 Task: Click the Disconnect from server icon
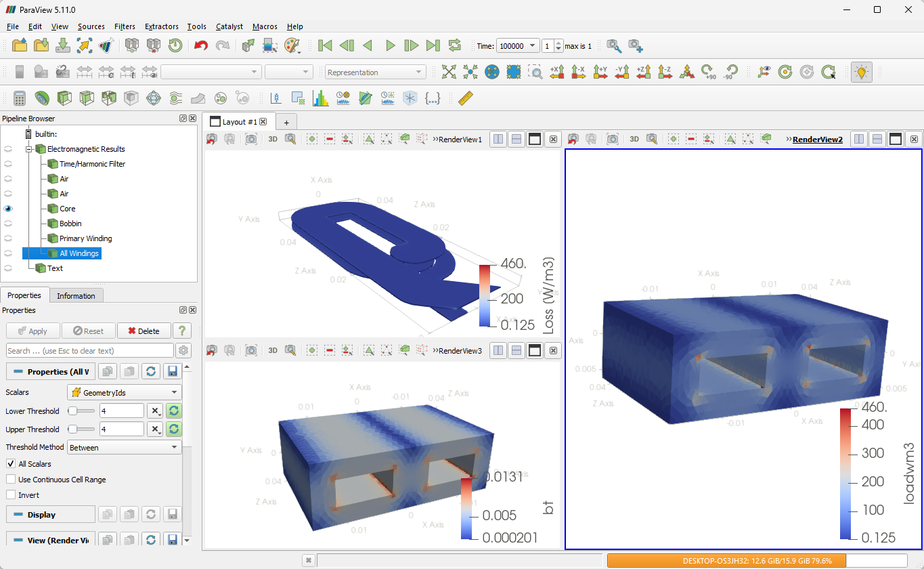coord(154,45)
